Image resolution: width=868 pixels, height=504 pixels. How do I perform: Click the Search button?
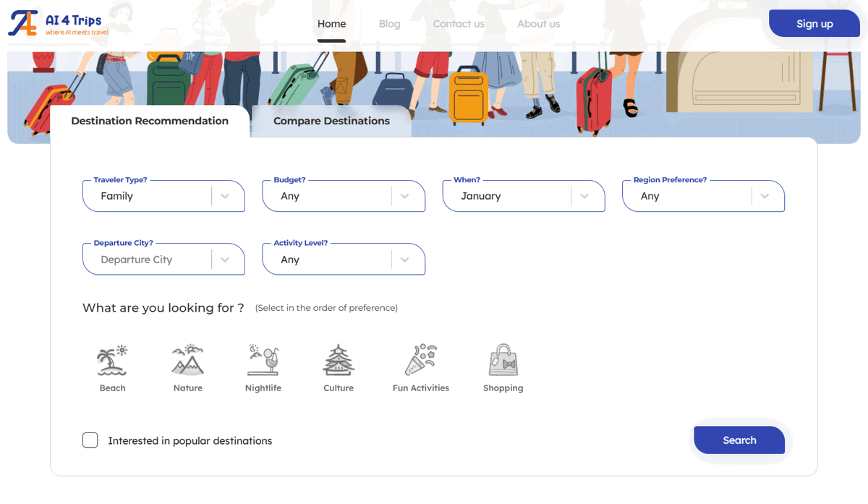click(x=739, y=440)
